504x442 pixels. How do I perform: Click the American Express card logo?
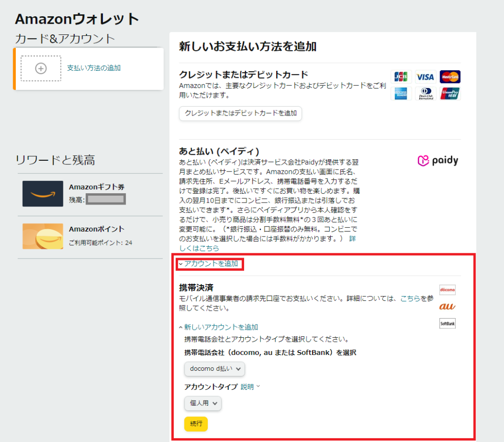401,93
